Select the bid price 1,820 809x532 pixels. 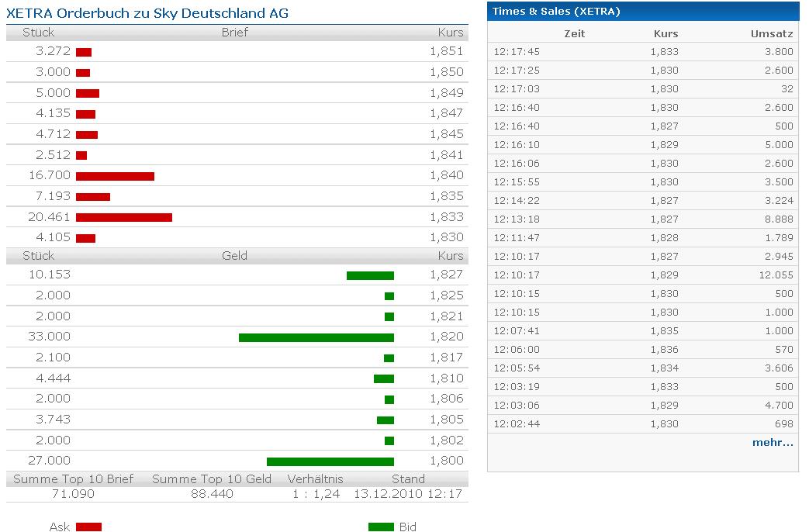446,337
